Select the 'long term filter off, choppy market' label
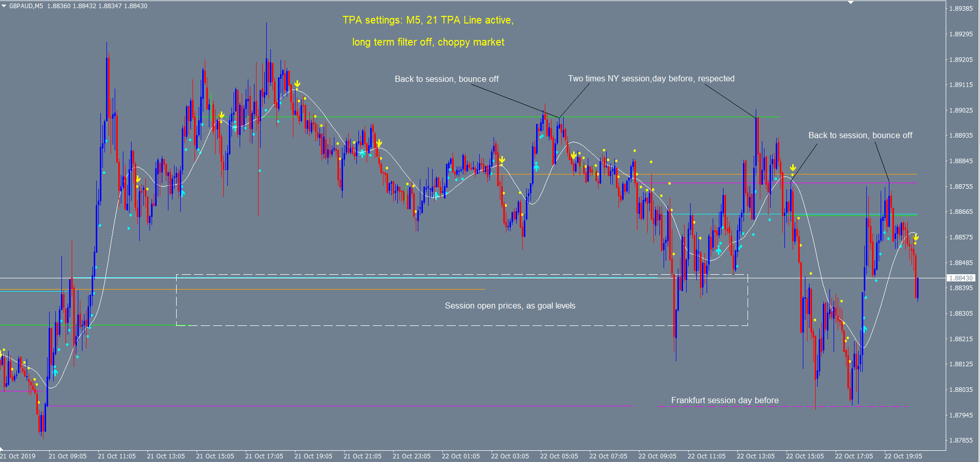The width and height of the screenshot is (980, 462). [x=428, y=42]
